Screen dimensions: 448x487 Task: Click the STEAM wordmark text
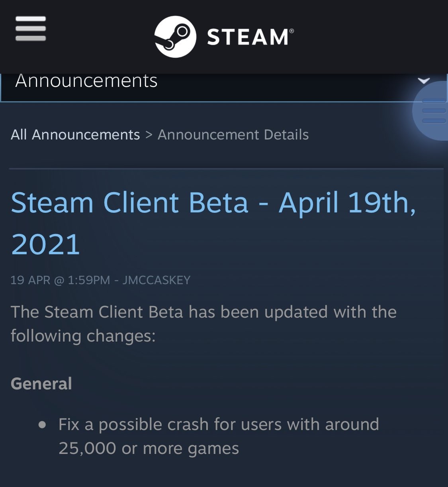pos(247,37)
